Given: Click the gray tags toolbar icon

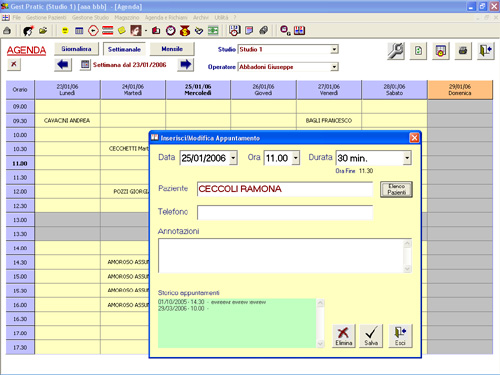Looking at the screenshot, I should [x=263, y=31].
